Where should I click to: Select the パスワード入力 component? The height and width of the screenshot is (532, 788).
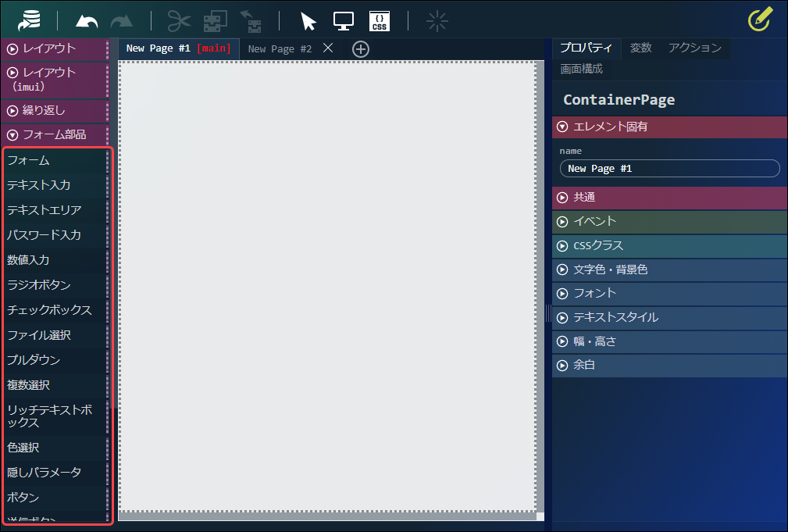pyautogui.click(x=55, y=235)
